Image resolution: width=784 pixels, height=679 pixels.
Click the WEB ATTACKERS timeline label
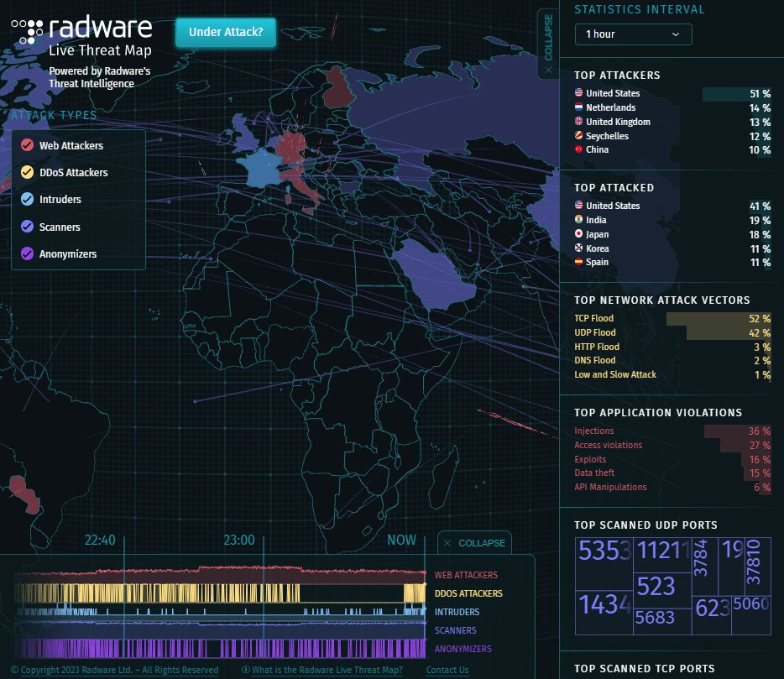466,575
